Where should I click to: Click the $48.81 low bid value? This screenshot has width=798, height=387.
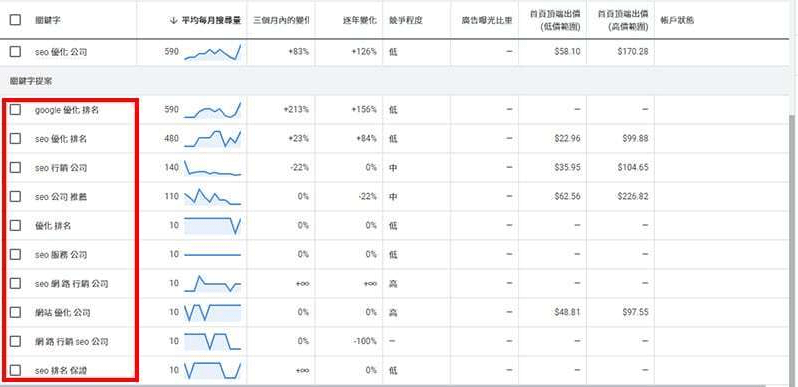(x=568, y=312)
